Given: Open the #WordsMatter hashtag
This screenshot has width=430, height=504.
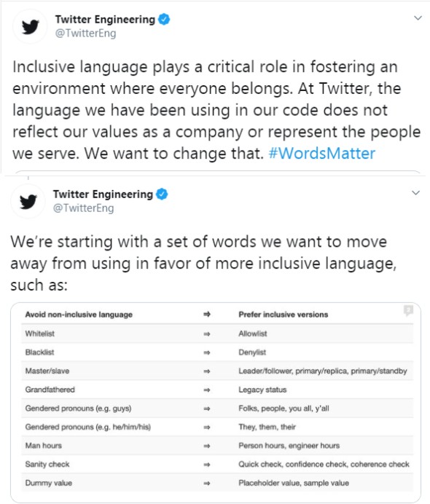Looking at the screenshot, I should (x=322, y=154).
